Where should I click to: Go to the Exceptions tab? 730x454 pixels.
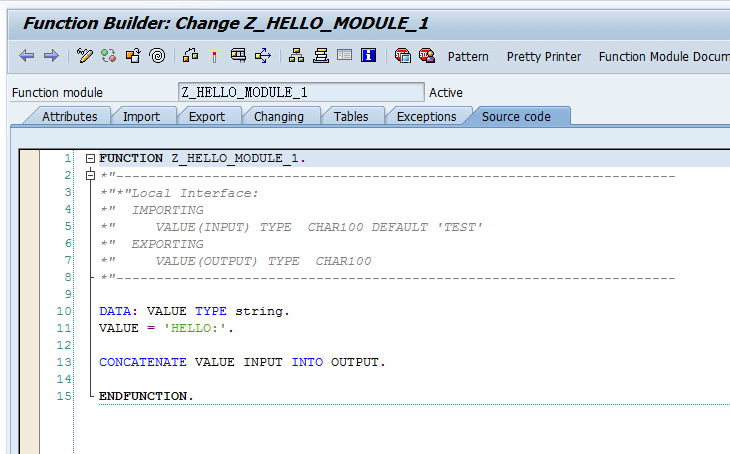click(x=426, y=116)
